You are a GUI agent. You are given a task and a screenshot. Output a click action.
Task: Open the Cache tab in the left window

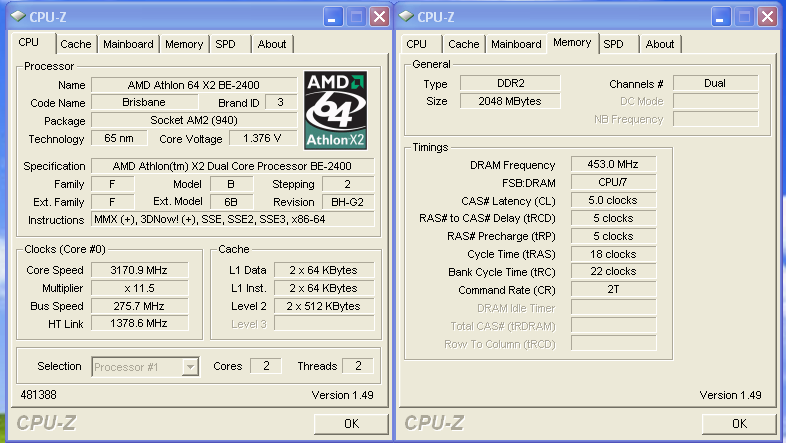click(76, 44)
